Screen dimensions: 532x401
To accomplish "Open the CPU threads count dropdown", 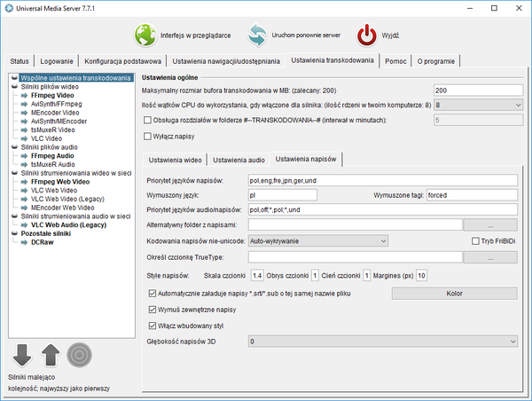I will [x=479, y=105].
